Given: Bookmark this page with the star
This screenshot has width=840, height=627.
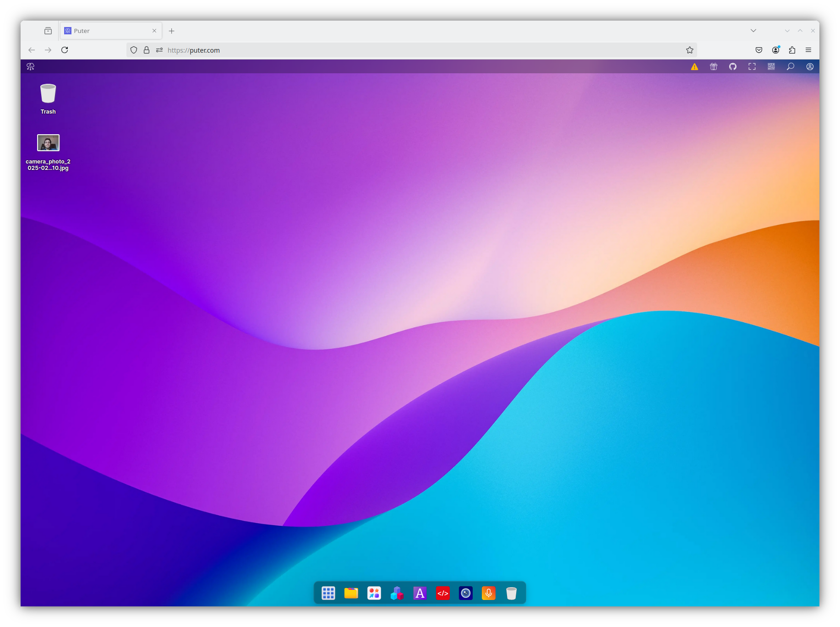Looking at the screenshot, I should [x=690, y=50].
